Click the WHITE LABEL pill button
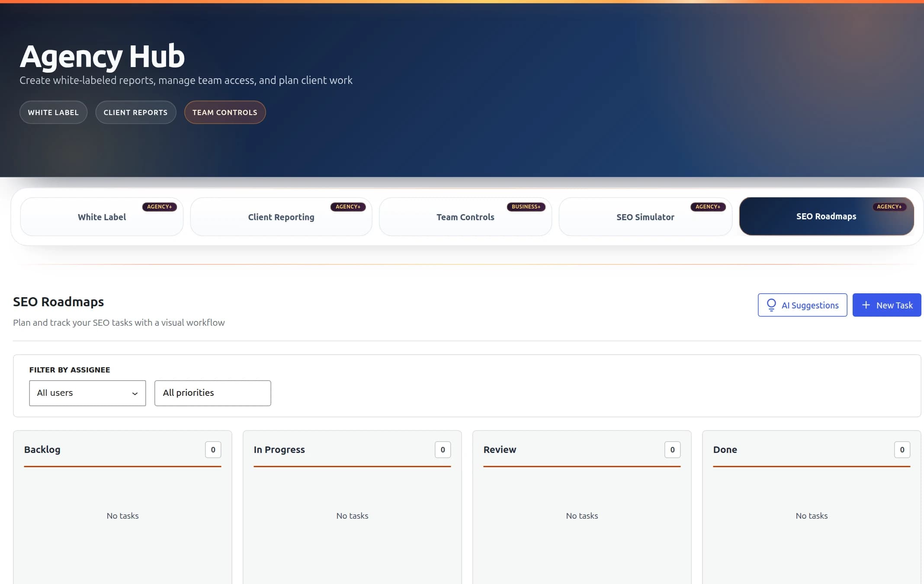 tap(53, 112)
